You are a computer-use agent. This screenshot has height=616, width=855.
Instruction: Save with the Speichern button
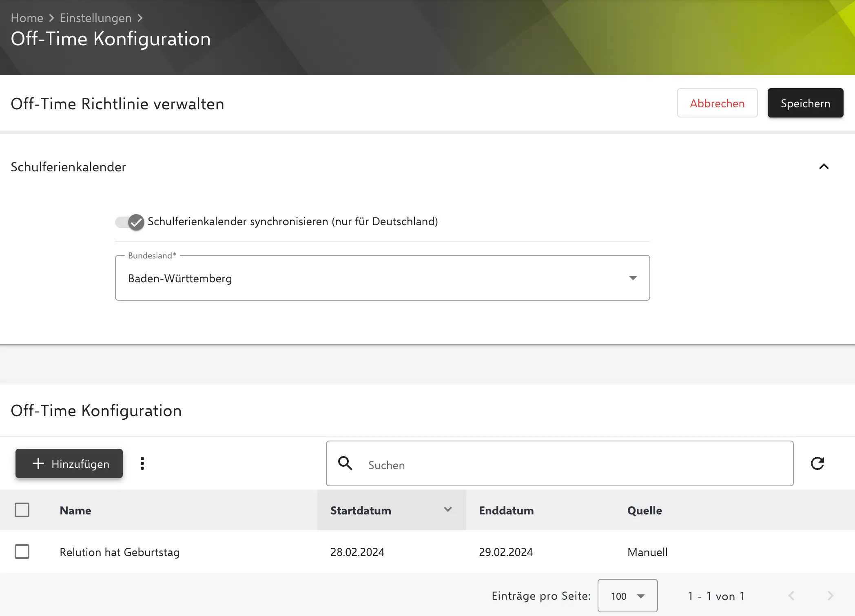pyautogui.click(x=805, y=103)
